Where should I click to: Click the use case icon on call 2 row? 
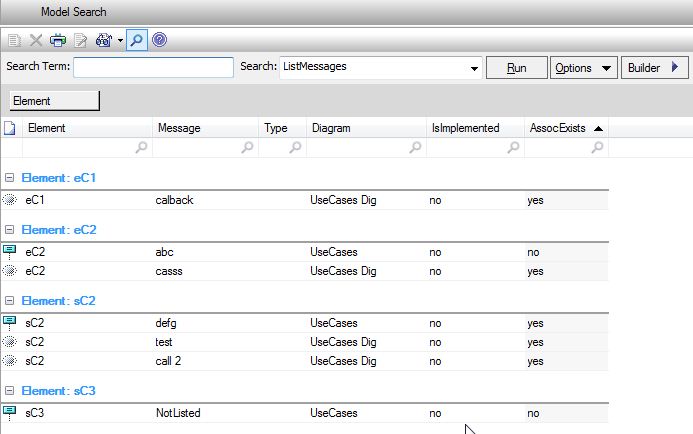(10, 361)
